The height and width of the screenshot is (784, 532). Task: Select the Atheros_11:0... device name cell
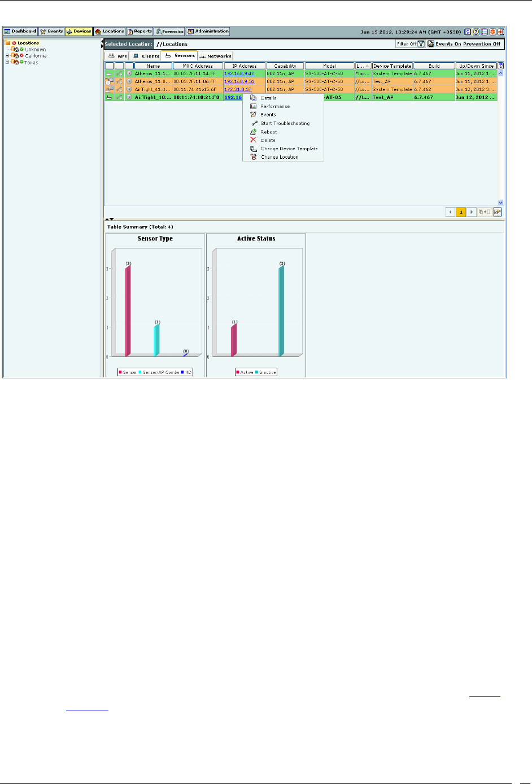(x=153, y=81)
